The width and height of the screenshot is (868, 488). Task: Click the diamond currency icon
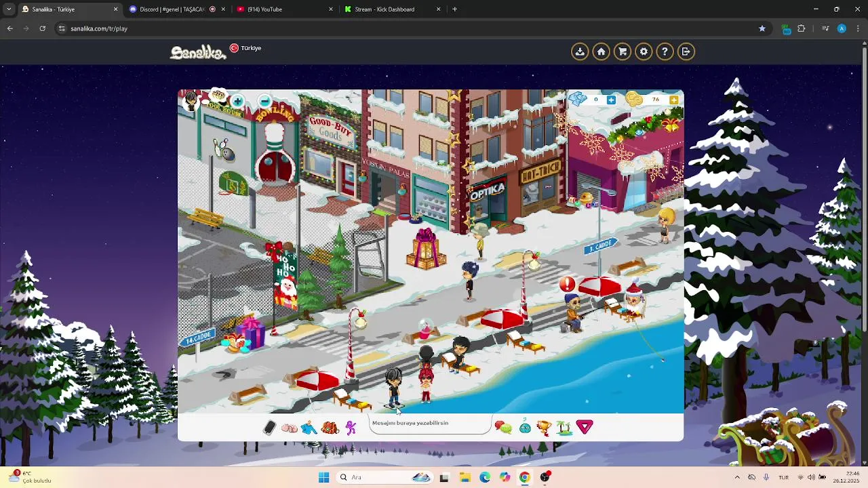(577, 99)
